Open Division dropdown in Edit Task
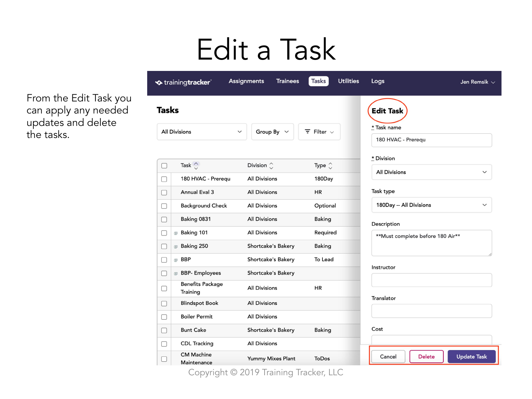Image resolution: width=532 pixels, height=399 pixels. pos(432,172)
